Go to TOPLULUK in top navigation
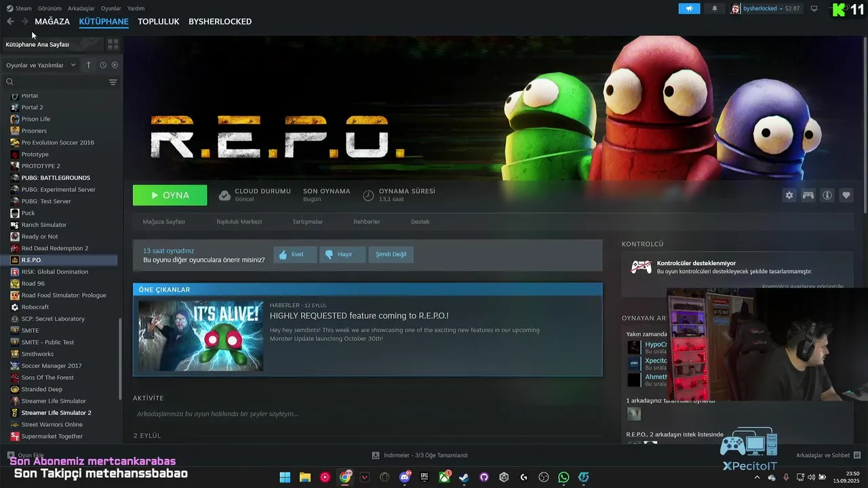The width and height of the screenshot is (868, 488). point(158,22)
